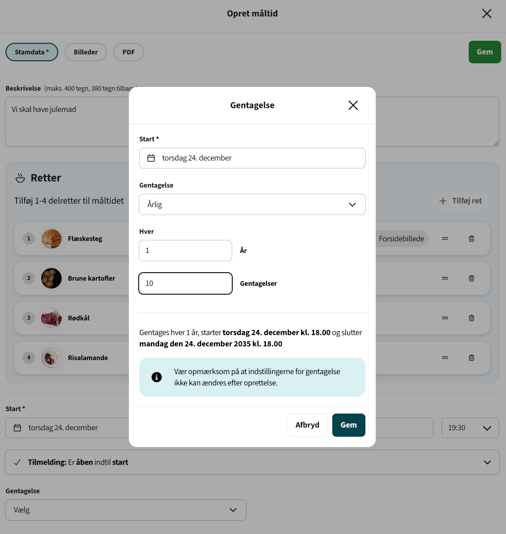Click the Hver År number field
Screen dimensions: 506x534
(185, 251)
